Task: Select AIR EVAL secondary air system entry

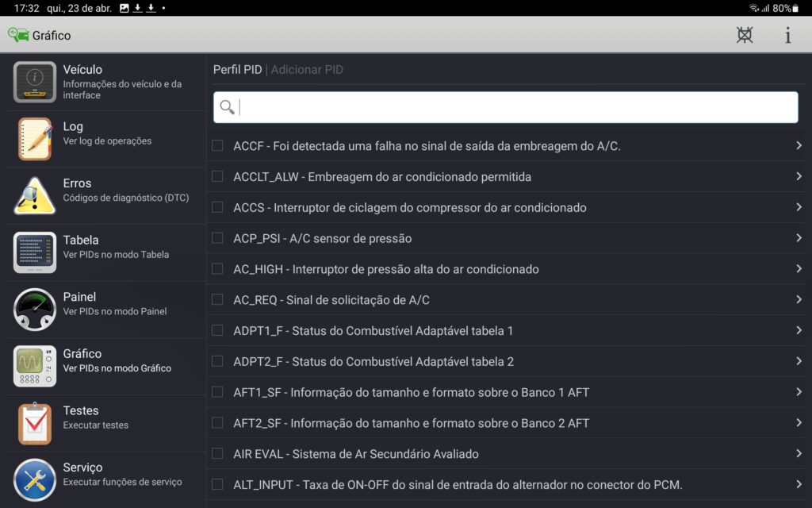Action: 356,454
